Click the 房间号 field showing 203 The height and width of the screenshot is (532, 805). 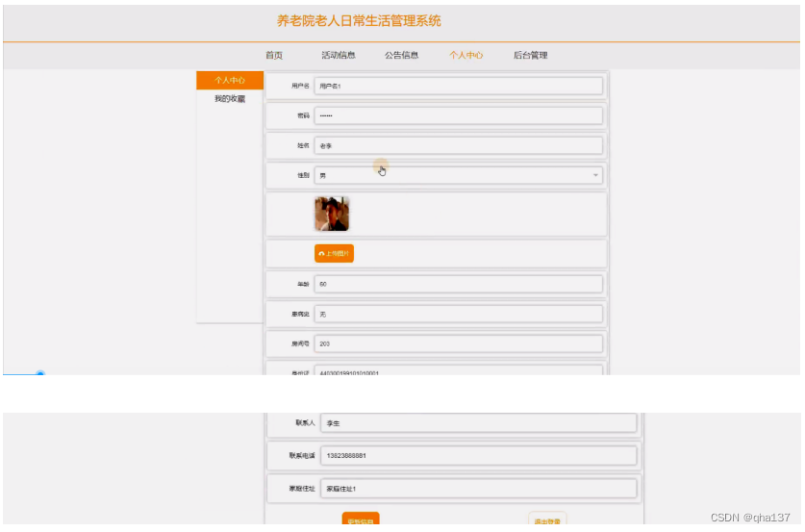[x=458, y=343]
